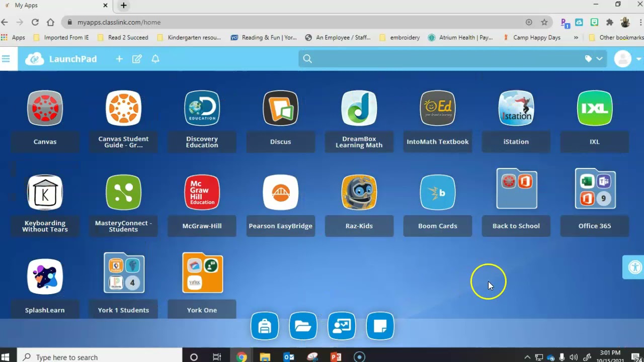Viewport: 644px width, 362px height.
Task: Open PowerPoint from the taskbar
Action: 336,357
